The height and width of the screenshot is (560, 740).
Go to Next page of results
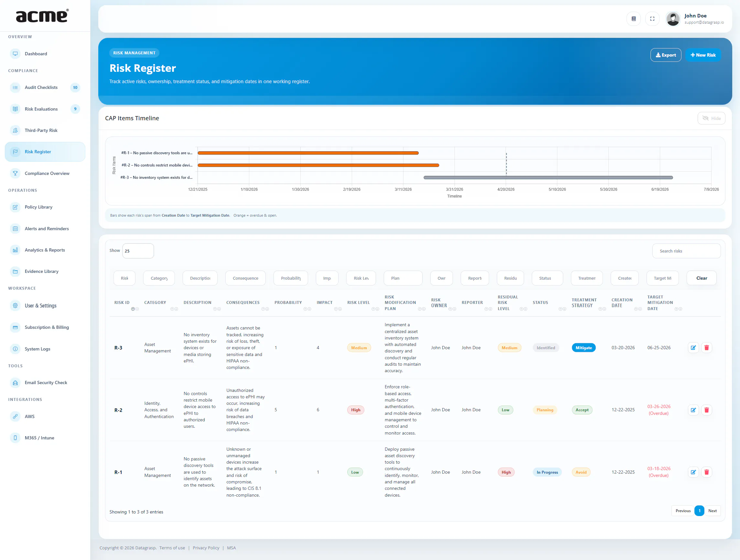[x=712, y=511]
